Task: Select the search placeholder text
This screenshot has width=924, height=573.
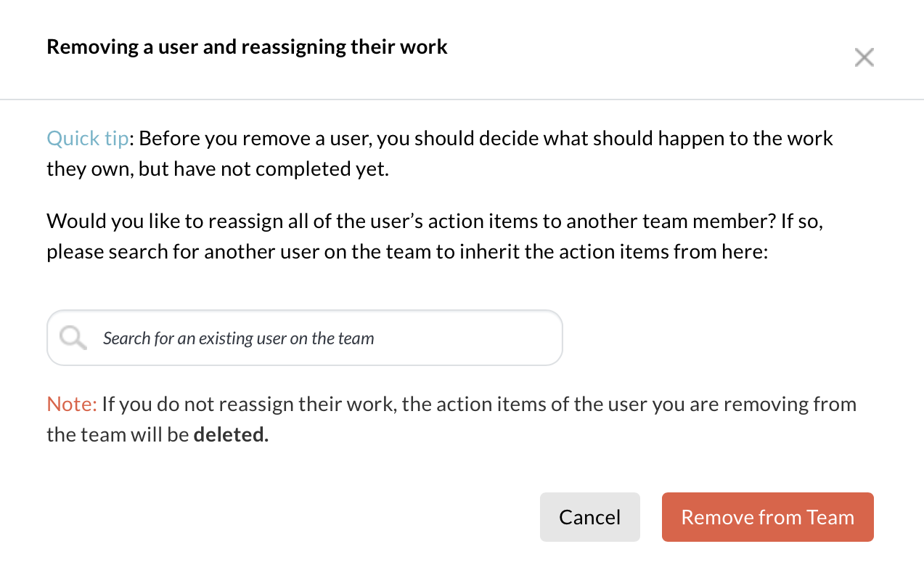Action: [x=238, y=338]
